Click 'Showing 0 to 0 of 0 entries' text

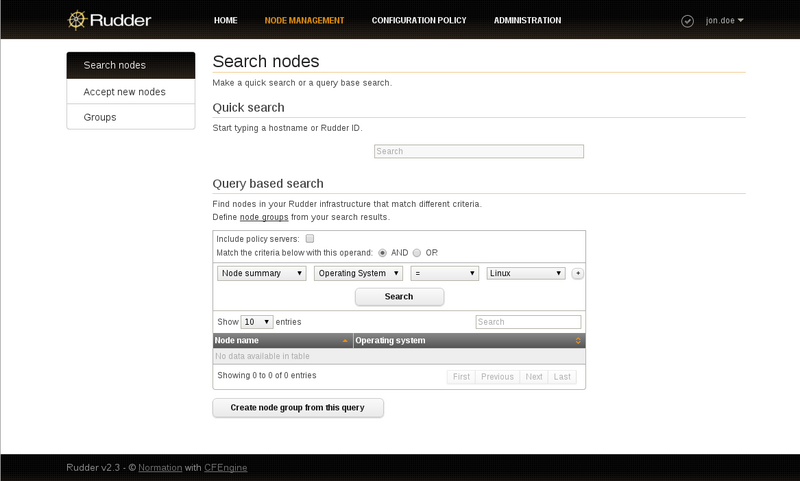pyautogui.click(x=267, y=375)
